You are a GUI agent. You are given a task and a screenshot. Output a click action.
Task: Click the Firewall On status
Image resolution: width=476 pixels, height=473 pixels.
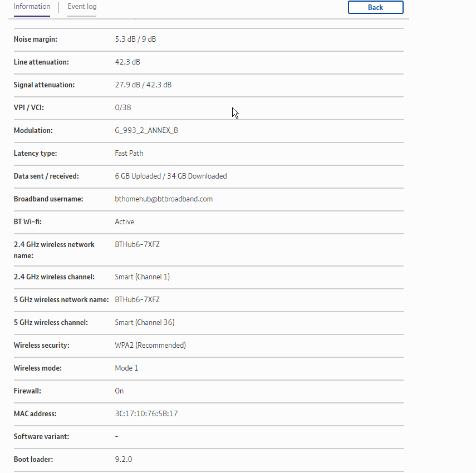pyautogui.click(x=119, y=391)
